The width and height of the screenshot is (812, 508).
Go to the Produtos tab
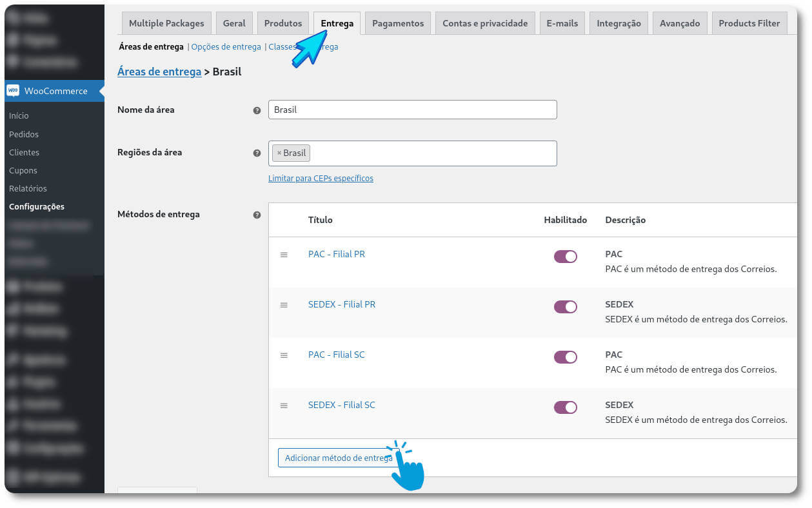283,23
